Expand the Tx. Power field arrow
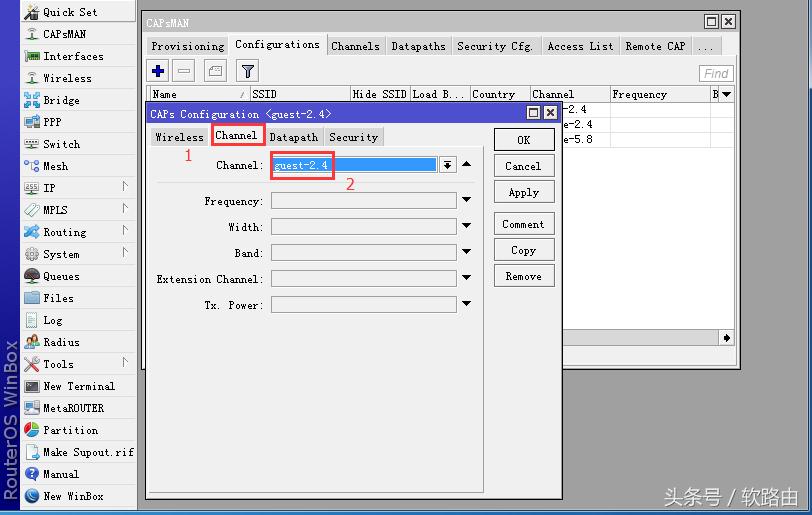Viewport: 812px width, 515px height. click(x=467, y=304)
